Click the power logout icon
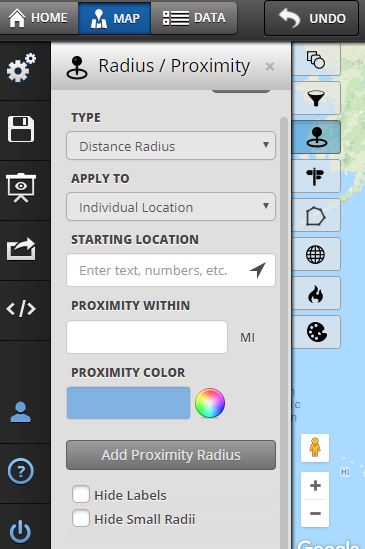Screen dimensions: 365x549 20,531
